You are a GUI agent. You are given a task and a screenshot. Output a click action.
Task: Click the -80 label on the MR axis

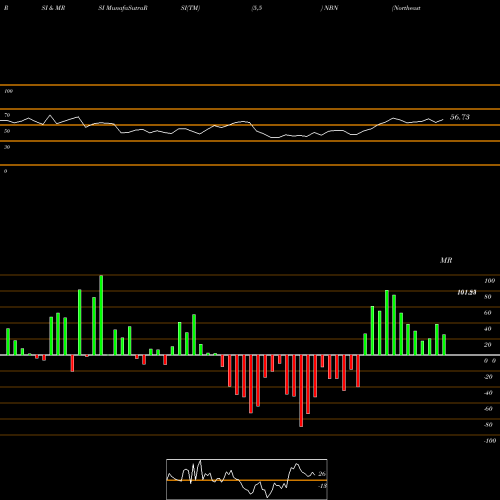[x=488, y=425]
